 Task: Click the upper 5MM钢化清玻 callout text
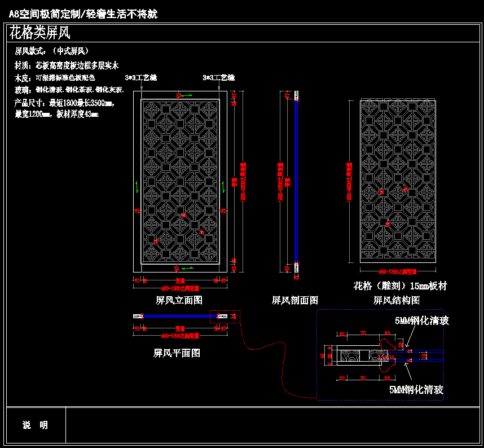pos(422,321)
